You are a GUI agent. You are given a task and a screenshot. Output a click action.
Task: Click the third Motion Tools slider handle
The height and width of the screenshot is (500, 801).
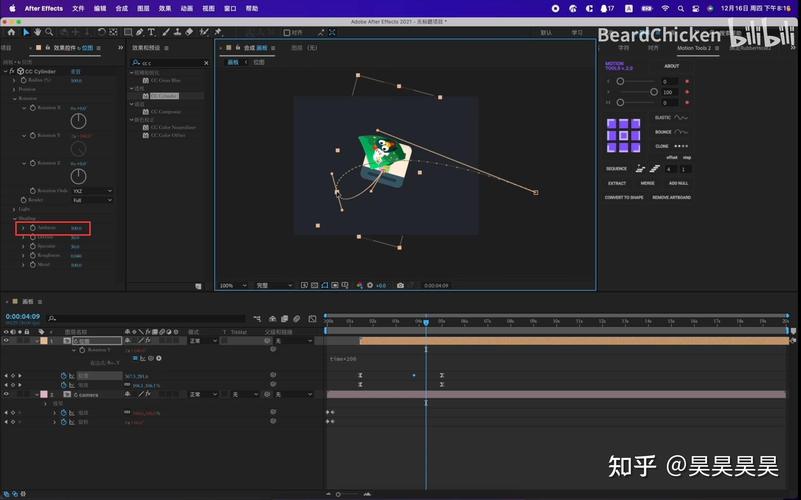pos(620,103)
